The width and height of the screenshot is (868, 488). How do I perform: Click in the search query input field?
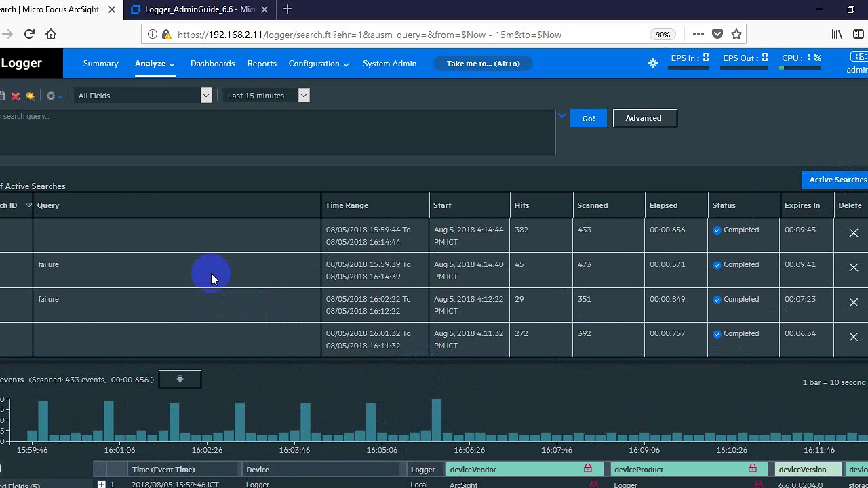point(277,132)
